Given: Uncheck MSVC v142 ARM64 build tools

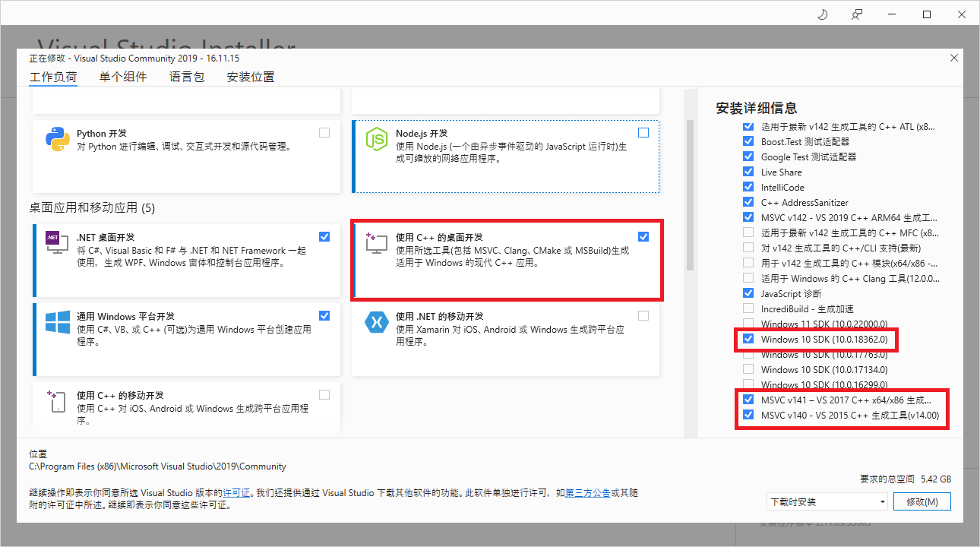Looking at the screenshot, I should 748,217.
